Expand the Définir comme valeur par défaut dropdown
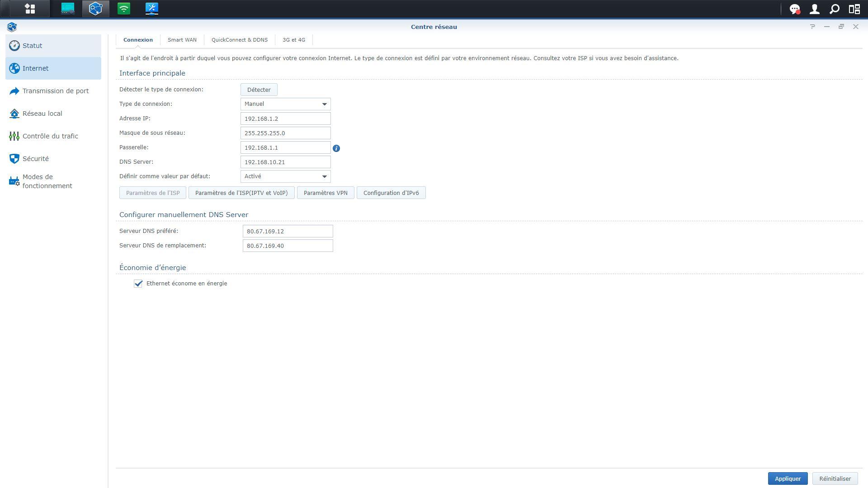 285,176
